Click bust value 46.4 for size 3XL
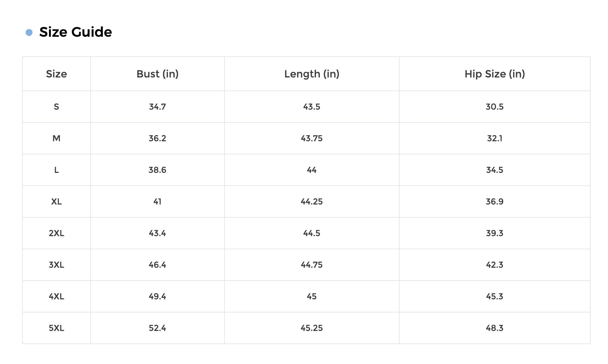This screenshot has height=364, width=608. 158,265
